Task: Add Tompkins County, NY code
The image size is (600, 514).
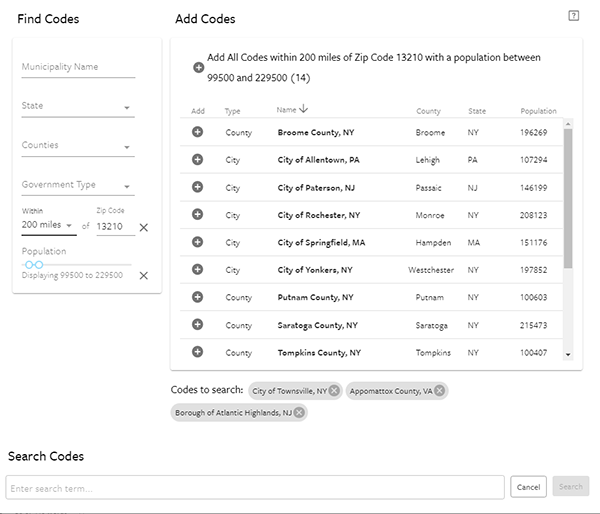Action: coord(197,352)
